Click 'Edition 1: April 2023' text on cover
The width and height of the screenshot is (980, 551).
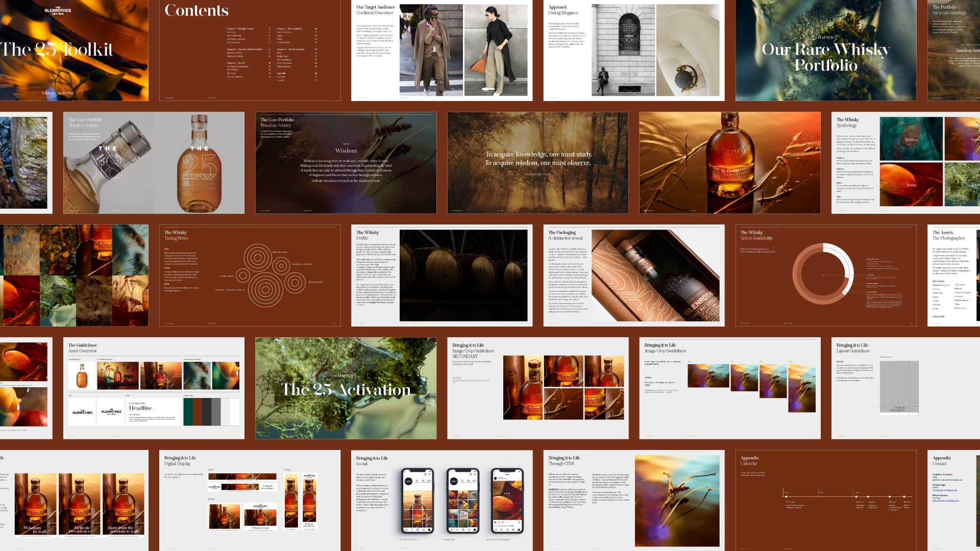point(58,93)
